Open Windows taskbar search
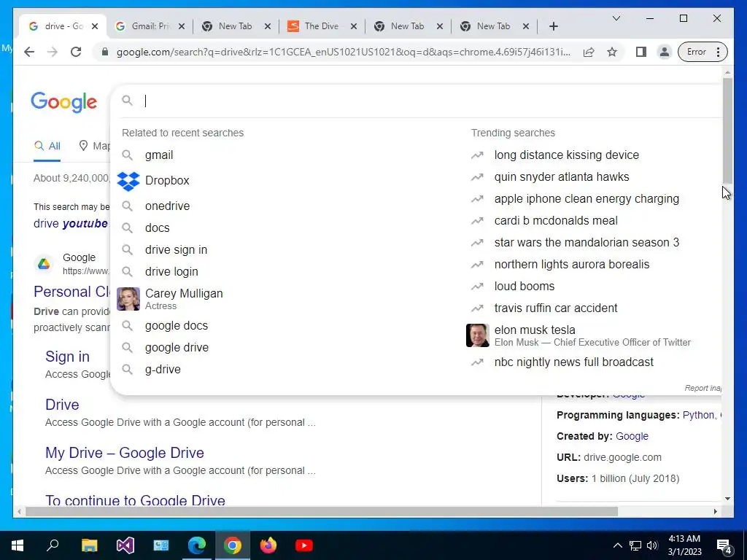The height and width of the screenshot is (560, 747). click(x=53, y=545)
